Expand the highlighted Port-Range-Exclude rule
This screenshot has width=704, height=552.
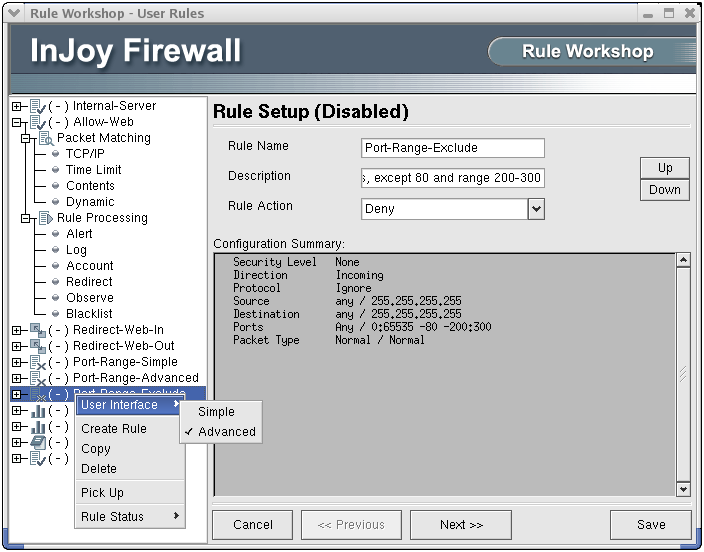coord(17,394)
